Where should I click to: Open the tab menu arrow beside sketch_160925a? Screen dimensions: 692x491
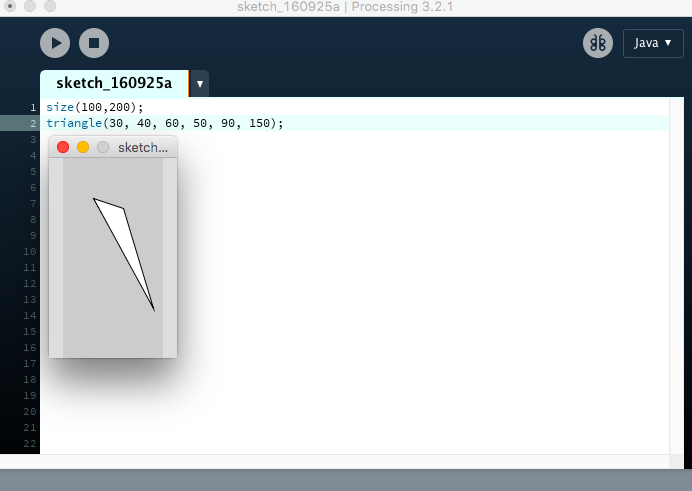(x=199, y=83)
